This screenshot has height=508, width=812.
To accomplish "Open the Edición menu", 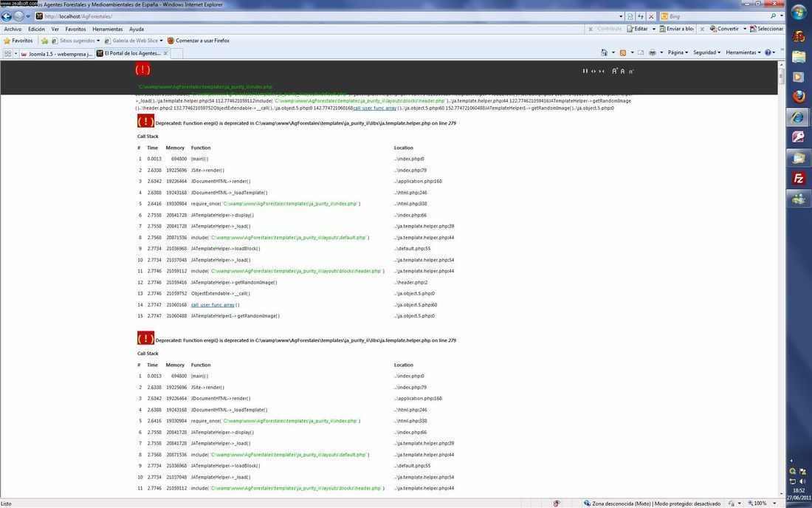I will [36, 29].
